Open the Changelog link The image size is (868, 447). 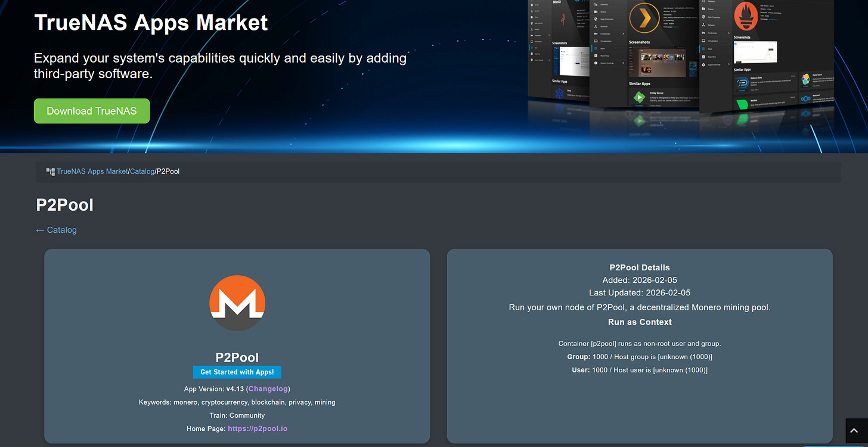[x=268, y=389]
